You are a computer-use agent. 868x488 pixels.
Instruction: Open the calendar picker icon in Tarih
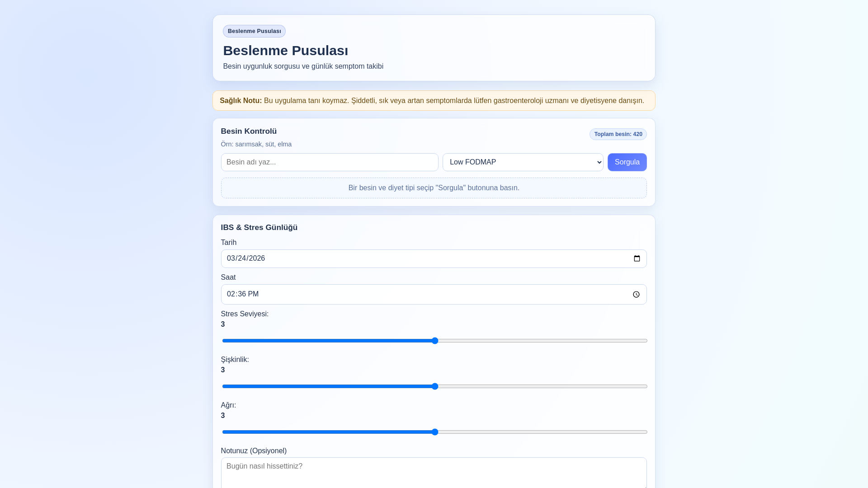[x=637, y=258]
